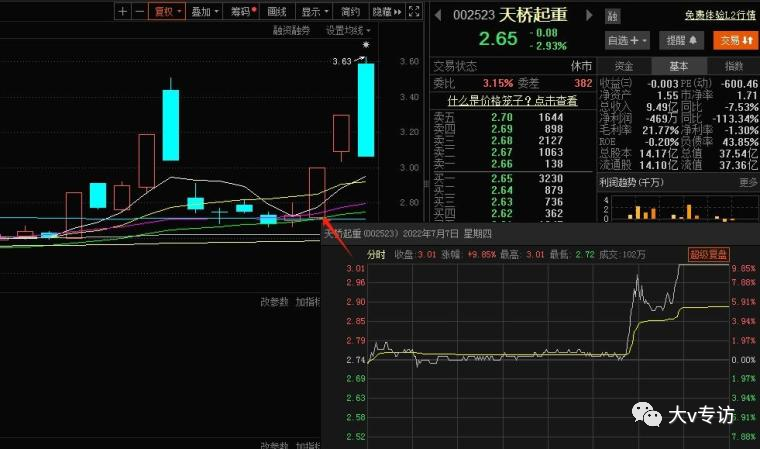
Task: Click buy-one price 2.65 row
Action: pos(512,178)
